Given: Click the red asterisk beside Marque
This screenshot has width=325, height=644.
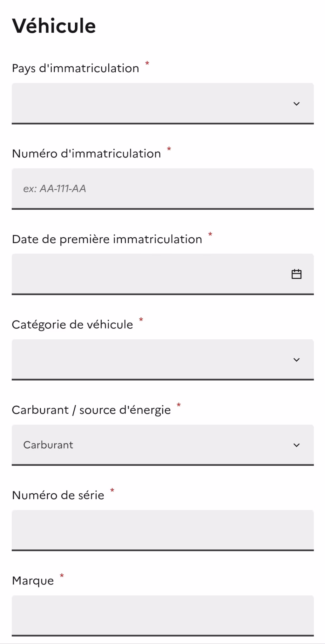Looking at the screenshot, I should click(x=62, y=576).
